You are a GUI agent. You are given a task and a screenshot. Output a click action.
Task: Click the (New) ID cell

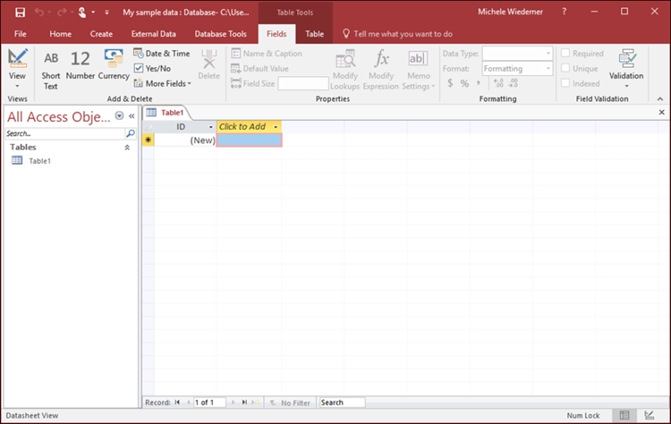tap(185, 140)
